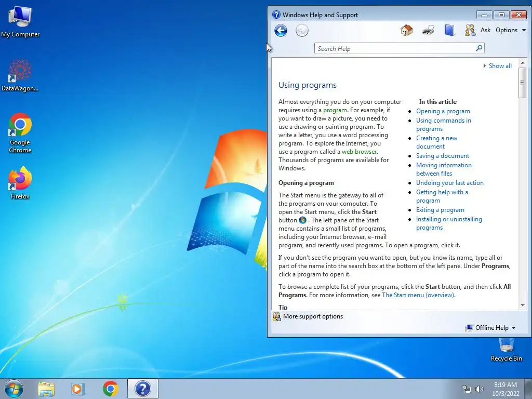The width and height of the screenshot is (532, 399).
Task: Click the volume speaker tray icon
Action: point(479,390)
